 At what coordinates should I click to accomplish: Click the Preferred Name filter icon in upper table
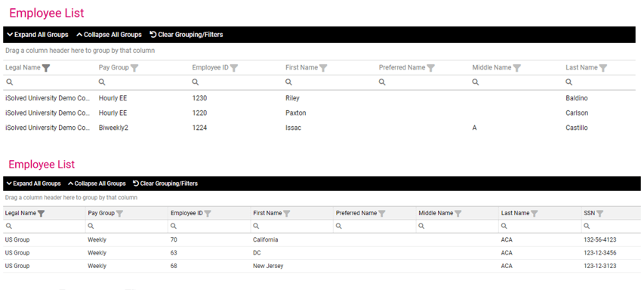(x=431, y=68)
